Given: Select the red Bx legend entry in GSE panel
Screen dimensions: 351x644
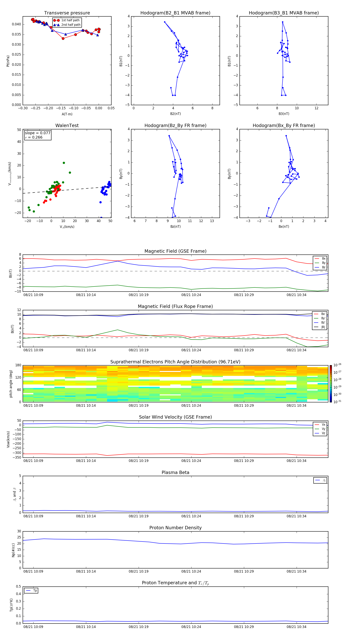Looking at the screenshot, I should pyautogui.click(x=320, y=259).
